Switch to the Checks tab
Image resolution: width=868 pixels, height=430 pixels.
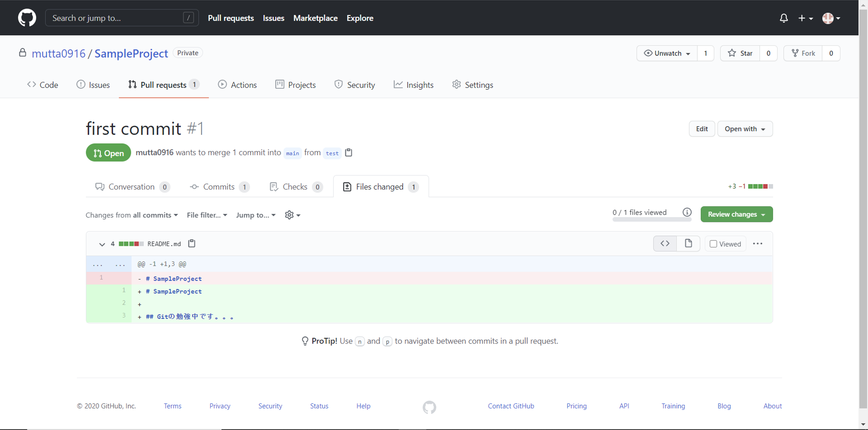(x=296, y=187)
